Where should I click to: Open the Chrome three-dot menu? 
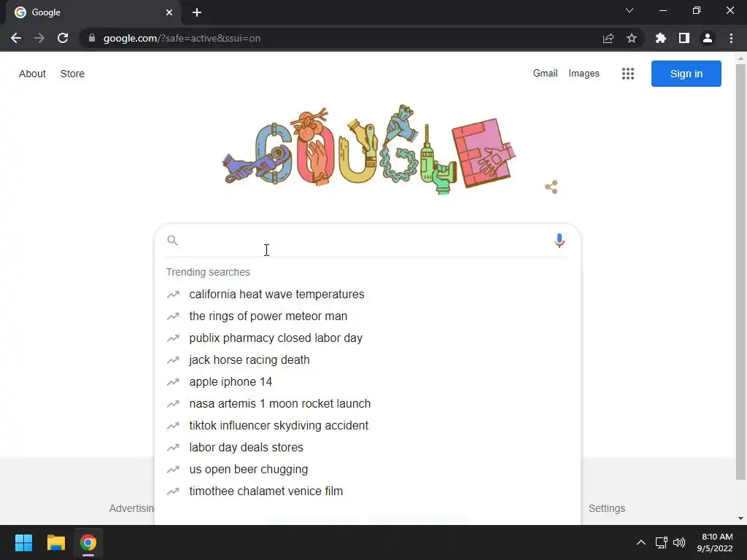click(x=731, y=38)
